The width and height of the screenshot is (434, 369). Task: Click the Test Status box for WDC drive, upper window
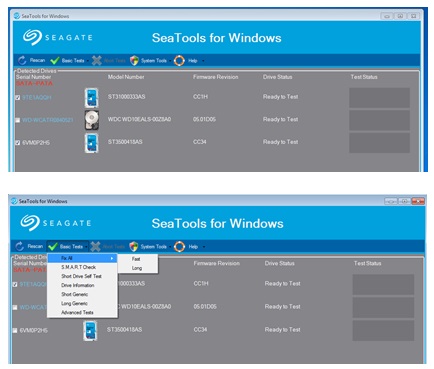[379, 120]
